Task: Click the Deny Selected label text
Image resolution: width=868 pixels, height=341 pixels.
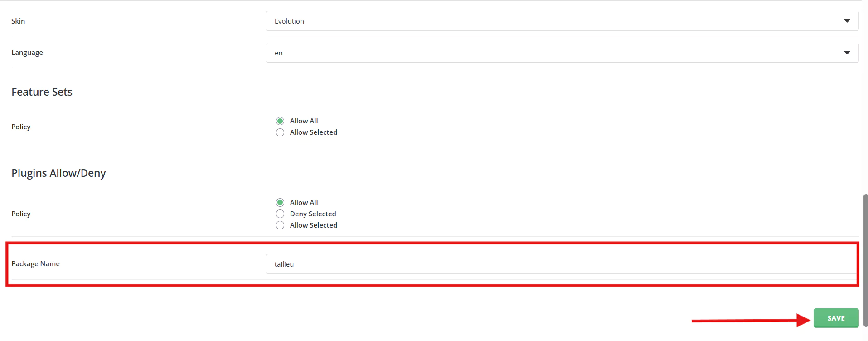Action: pyautogui.click(x=313, y=214)
